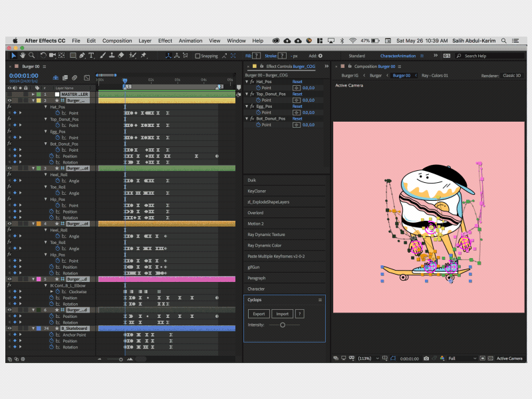Screen dimensions: 532x399
Task: Switch to the Effect Controls Burger_COG tab
Action: [x=289, y=66]
